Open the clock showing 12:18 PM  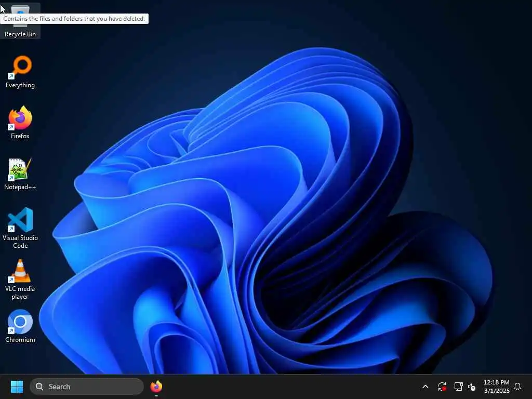tap(496, 387)
